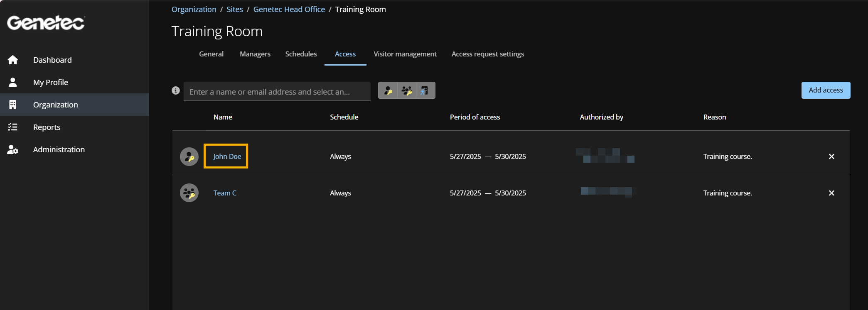Image resolution: width=868 pixels, height=310 pixels.
Task: Focus the name or email search field
Action: [x=277, y=92]
